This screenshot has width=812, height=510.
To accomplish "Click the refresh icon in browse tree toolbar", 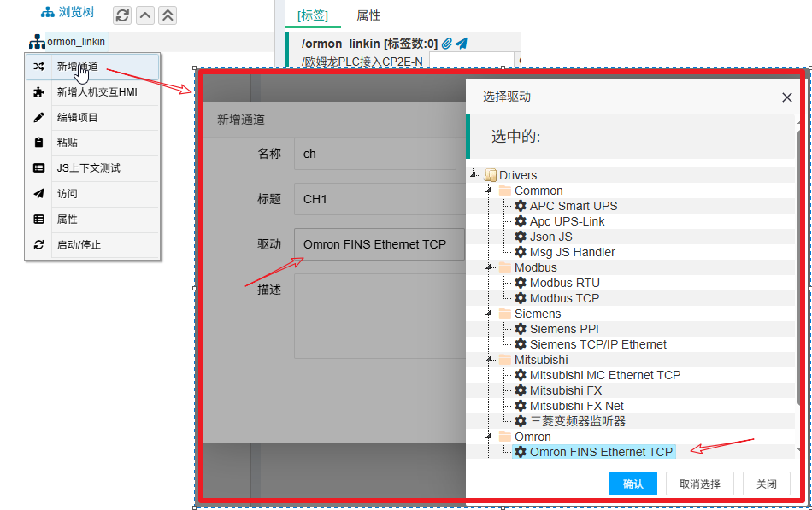I will tap(122, 15).
